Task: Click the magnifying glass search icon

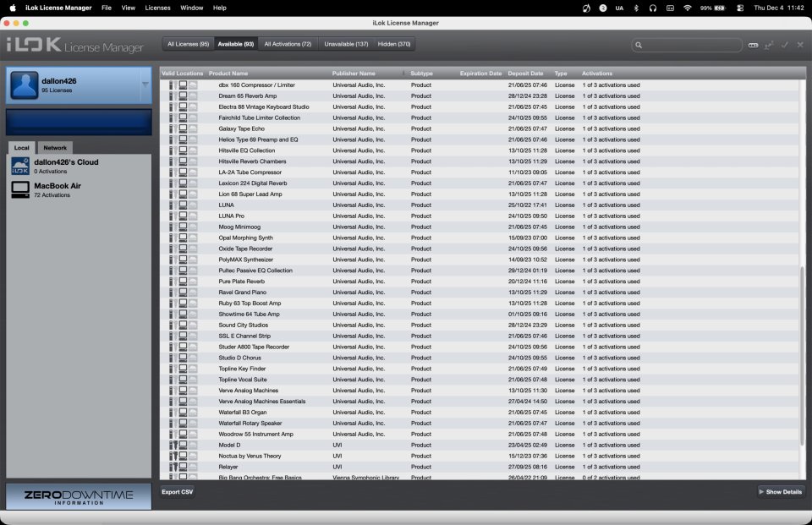Action: 639,45
